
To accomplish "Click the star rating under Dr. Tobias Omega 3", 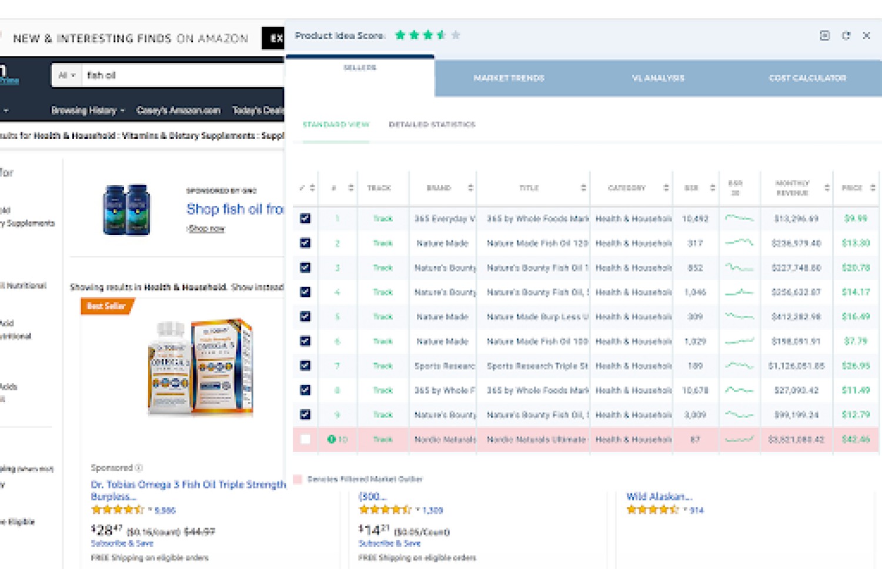I will [x=117, y=510].
